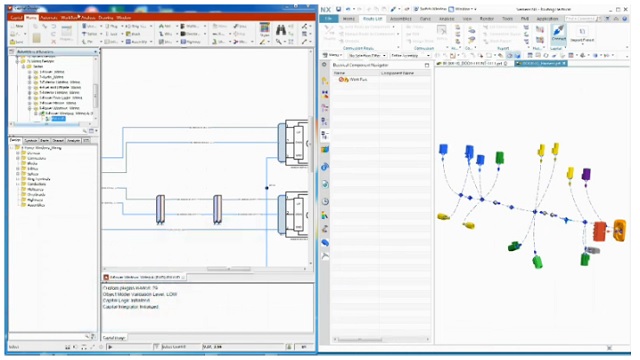Select the highlighted diagram item in project tree
Viewport: 640px width, 360px height.
pos(58,119)
